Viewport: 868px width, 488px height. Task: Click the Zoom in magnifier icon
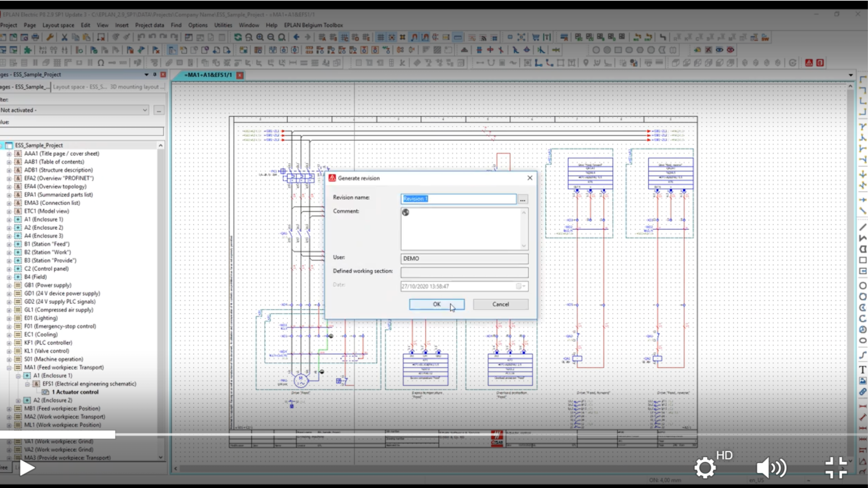pyautogui.click(x=260, y=38)
